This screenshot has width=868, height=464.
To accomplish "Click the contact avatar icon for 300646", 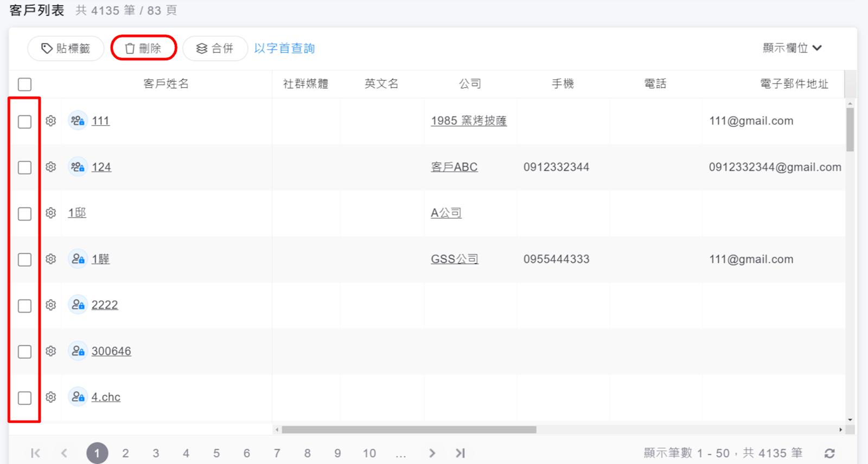I will (78, 351).
